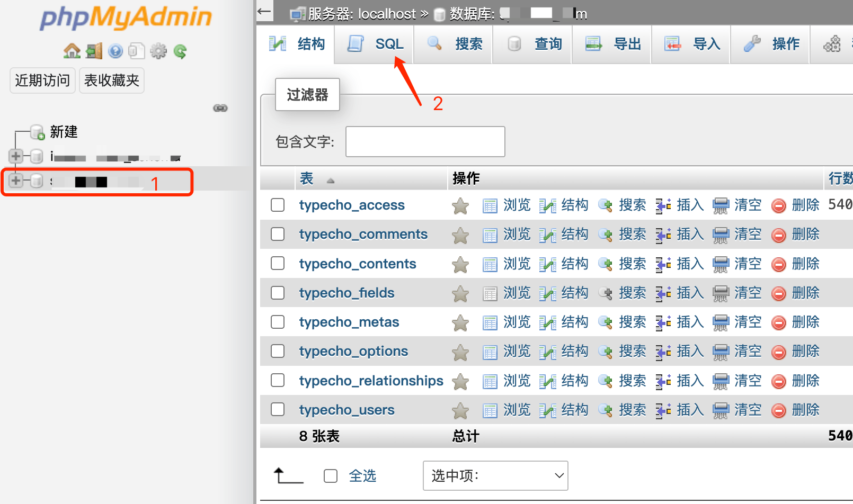
Task: Click the 表收藏夹 button
Action: [x=112, y=80]
